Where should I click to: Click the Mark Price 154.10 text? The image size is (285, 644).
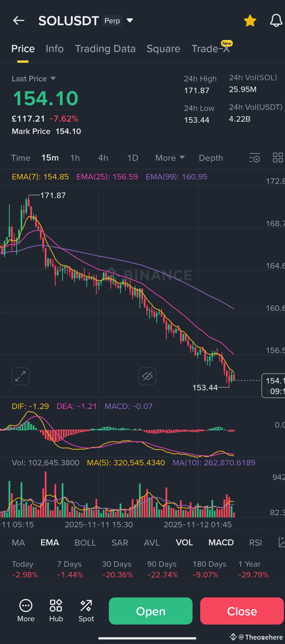(46, 131)
